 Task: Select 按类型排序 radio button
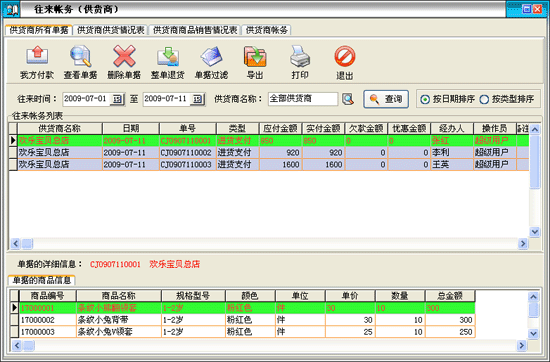484,100
